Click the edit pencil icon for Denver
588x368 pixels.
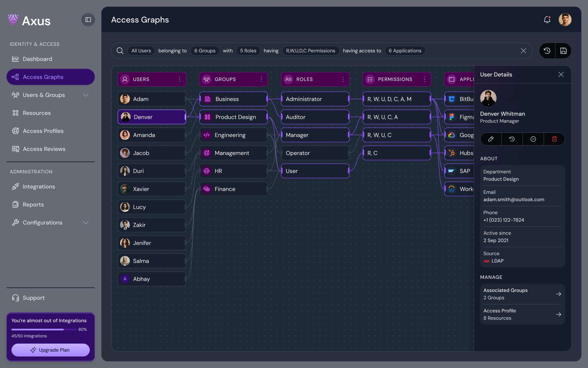coord(491,139)
